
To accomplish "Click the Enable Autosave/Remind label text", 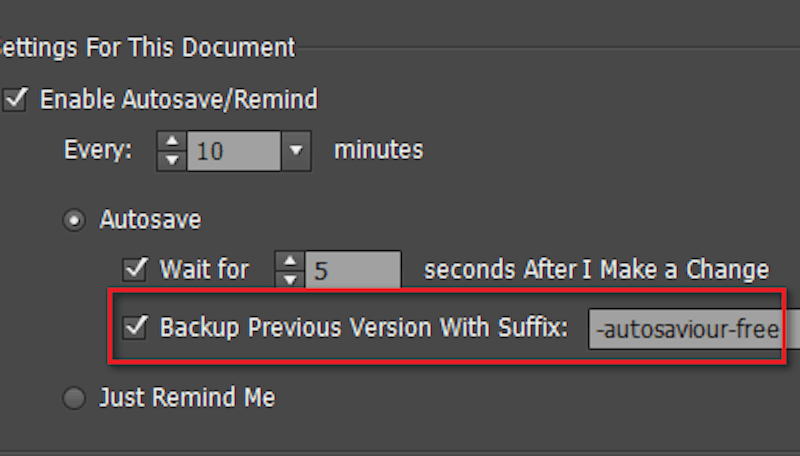I will 178,99.
